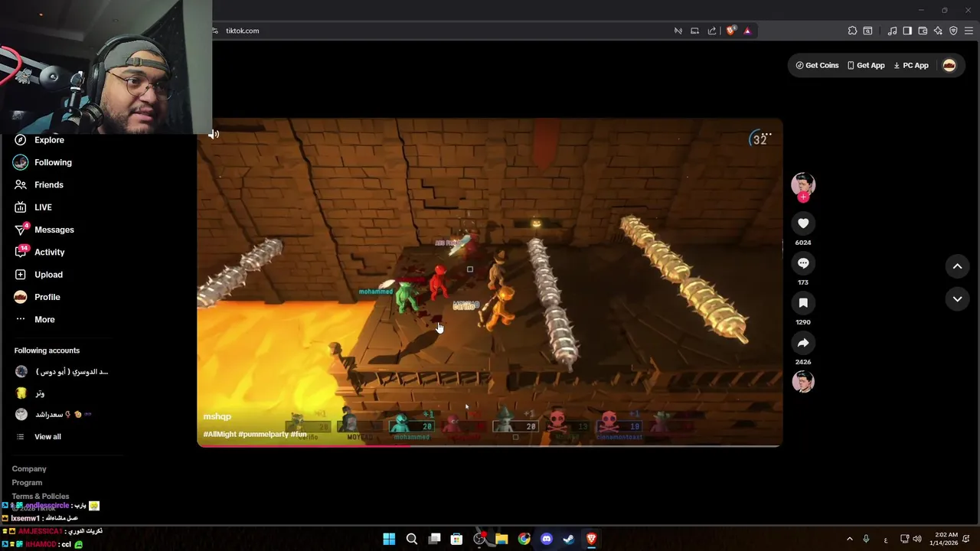This screenshot has width=980, height=551.
Task: Click the Leo AI sparkle icon
Action: (x=938, y=31)
